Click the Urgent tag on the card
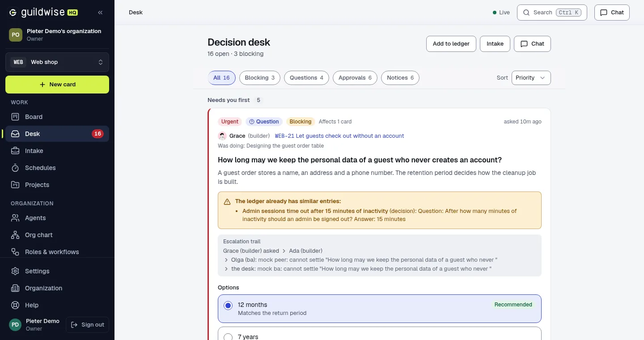This screenshot has width=644, height=340. [x=230, y=122]
